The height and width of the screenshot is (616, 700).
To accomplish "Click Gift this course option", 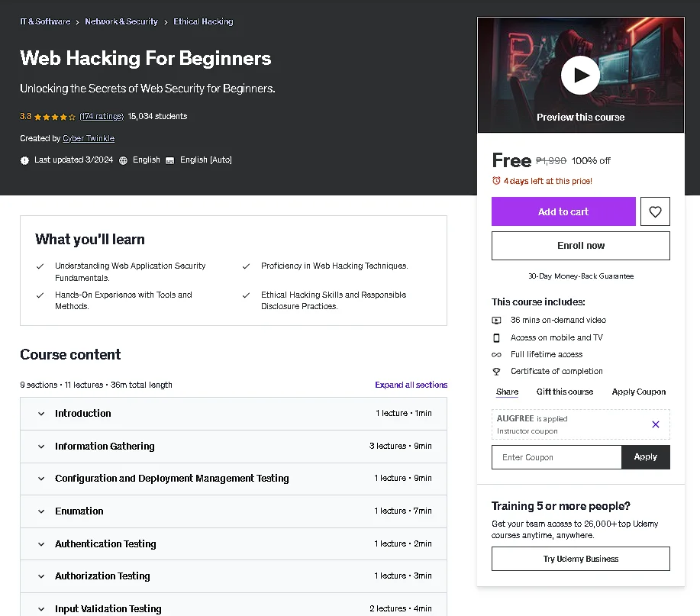I will (565, 392).
